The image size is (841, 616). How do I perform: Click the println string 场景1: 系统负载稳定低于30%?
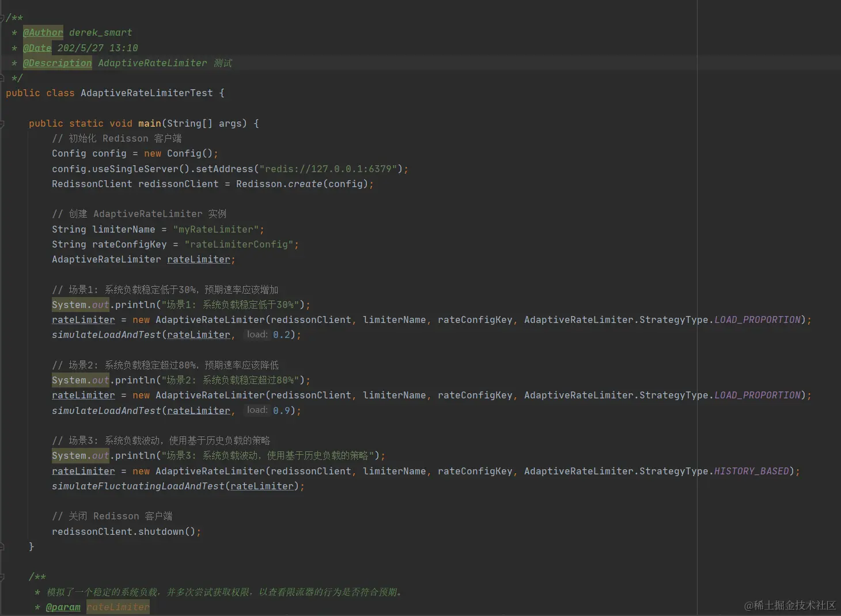click(230, 305)
